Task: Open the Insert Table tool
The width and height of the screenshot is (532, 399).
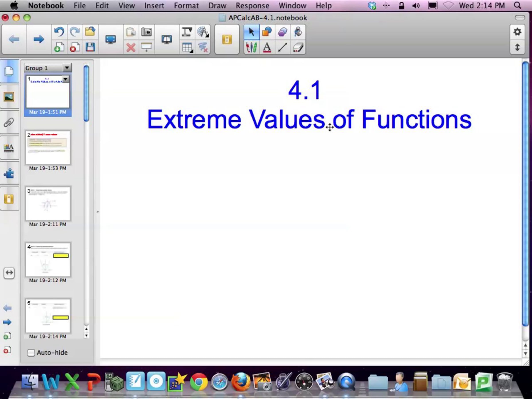Action: 187,47
